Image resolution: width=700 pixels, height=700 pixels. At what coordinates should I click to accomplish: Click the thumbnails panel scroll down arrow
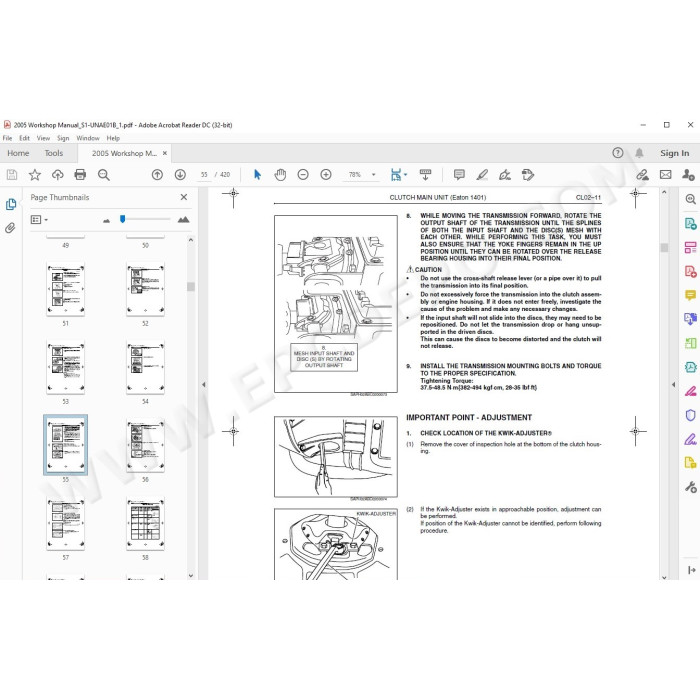click(191, 575)
